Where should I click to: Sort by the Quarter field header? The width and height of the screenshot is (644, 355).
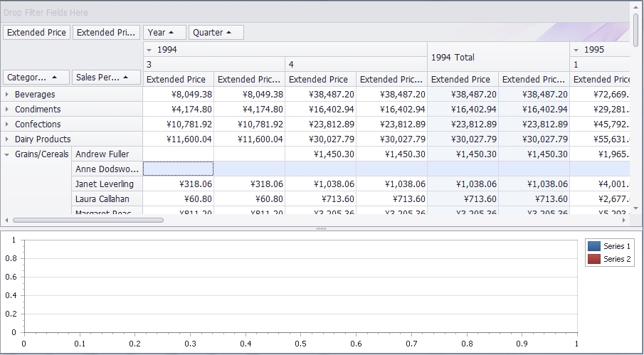click(x=216, y=33)
